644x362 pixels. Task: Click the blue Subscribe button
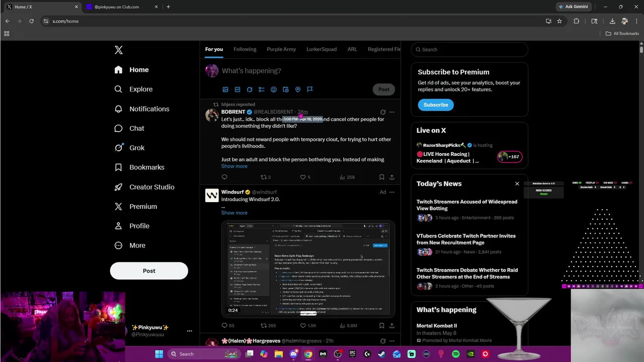click(436, 105)
